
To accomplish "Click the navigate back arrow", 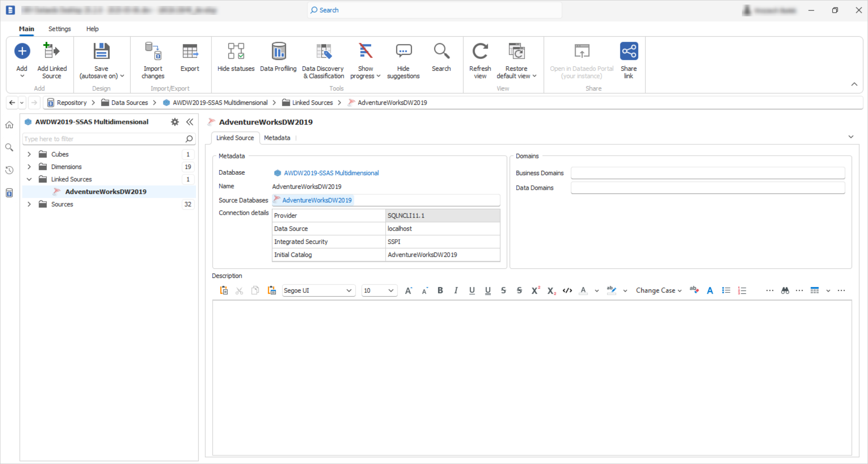I will tap(12, 103).
